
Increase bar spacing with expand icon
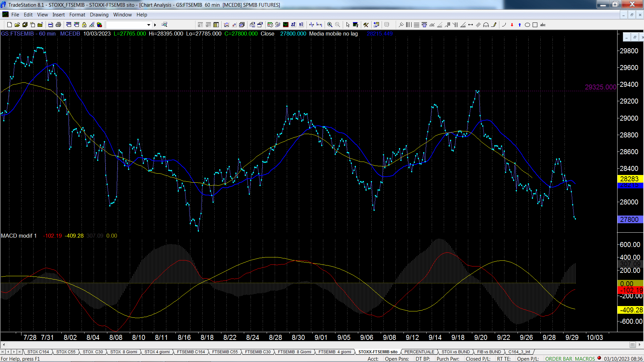click(319, 25)
